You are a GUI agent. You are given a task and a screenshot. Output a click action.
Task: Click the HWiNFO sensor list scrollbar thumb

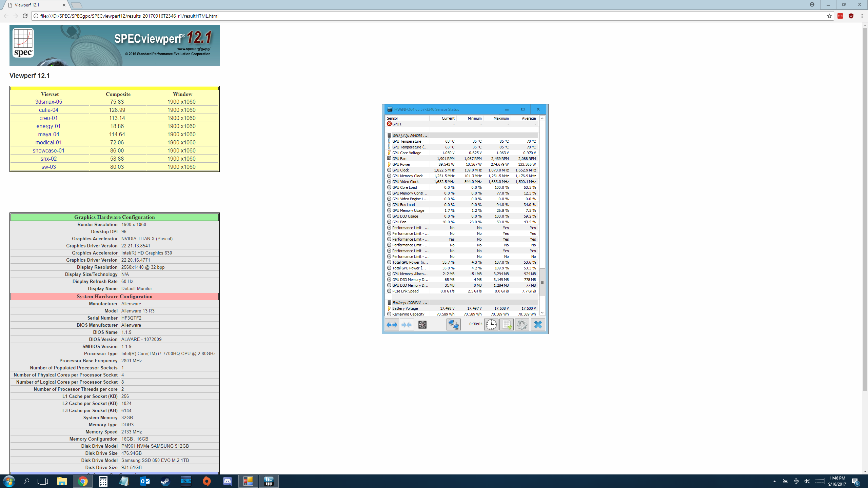(x=542, y=282)
